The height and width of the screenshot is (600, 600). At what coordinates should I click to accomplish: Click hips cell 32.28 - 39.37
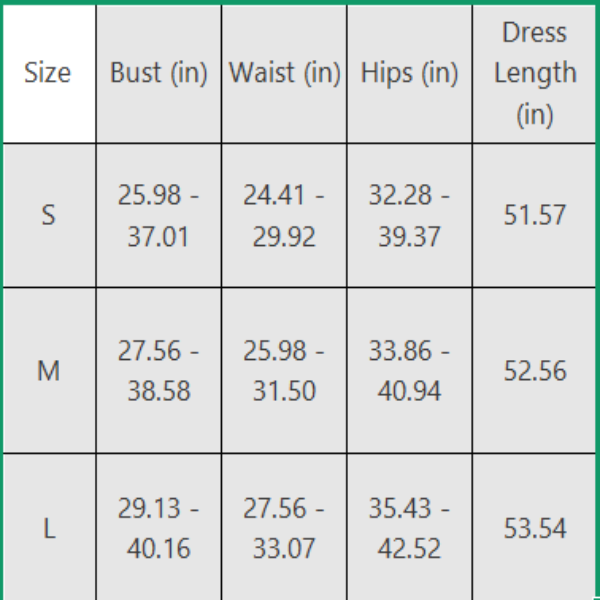coord(409,215)
